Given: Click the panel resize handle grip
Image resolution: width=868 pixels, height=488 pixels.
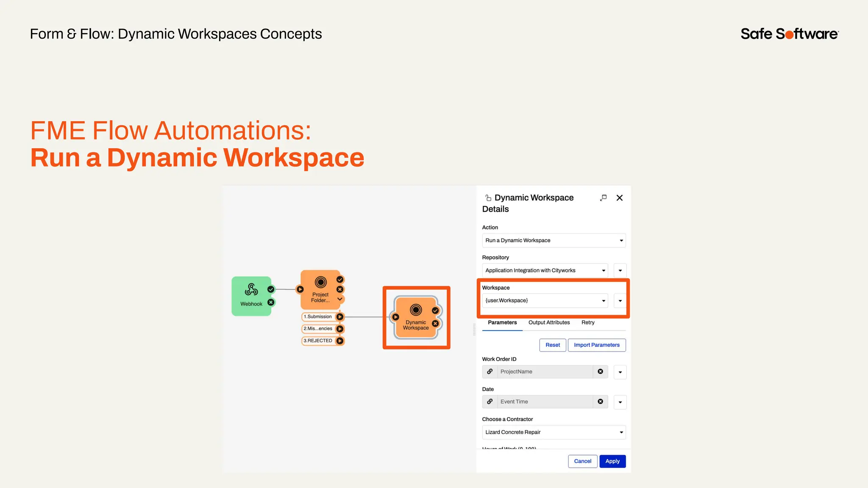Looking at the screenshot, I should click(x=474, y=330).
